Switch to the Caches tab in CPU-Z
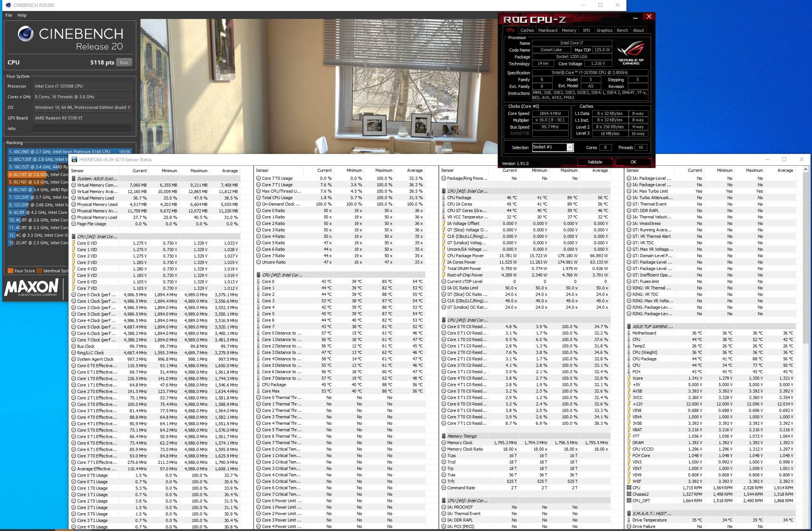The image size is (812, 531). click(527, 30)
